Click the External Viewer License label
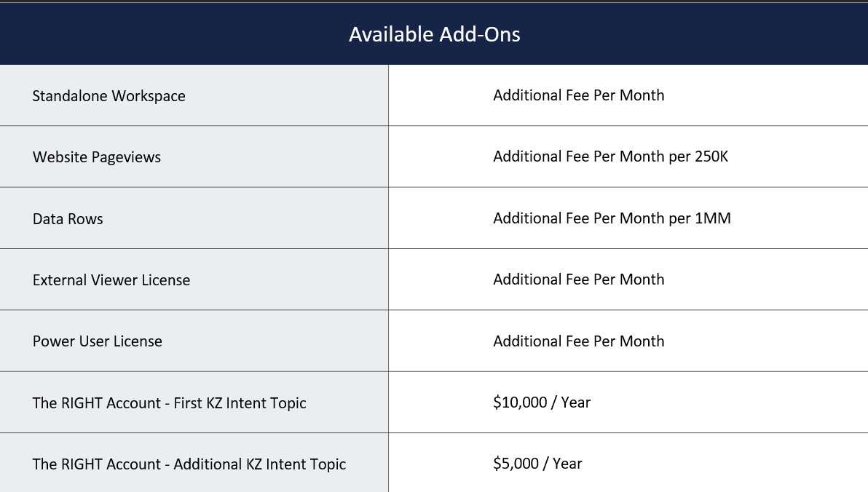This screenshot has height=492, width=868. [111, 280]
